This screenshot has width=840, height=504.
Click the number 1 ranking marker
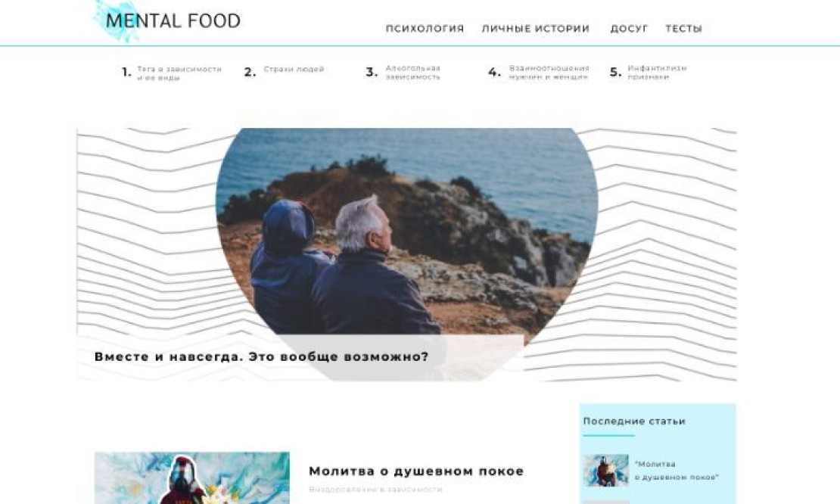(126, 72)
